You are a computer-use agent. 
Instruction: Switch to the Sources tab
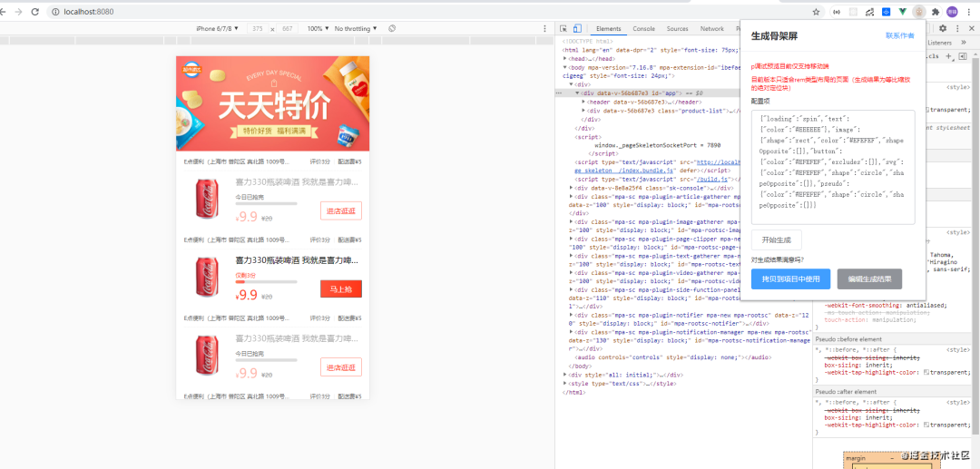tap(677, 29)
